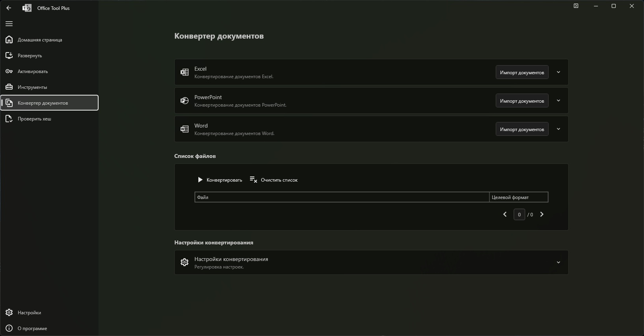644x336 pixels.
Task: Expand the Excel options chevron
Action: click(x=558, y=72)
